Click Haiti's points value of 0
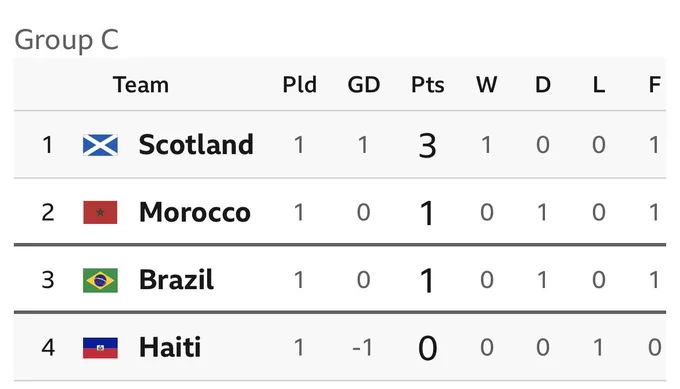The width and height of the screenshot is (680, 389). point(427,348)
